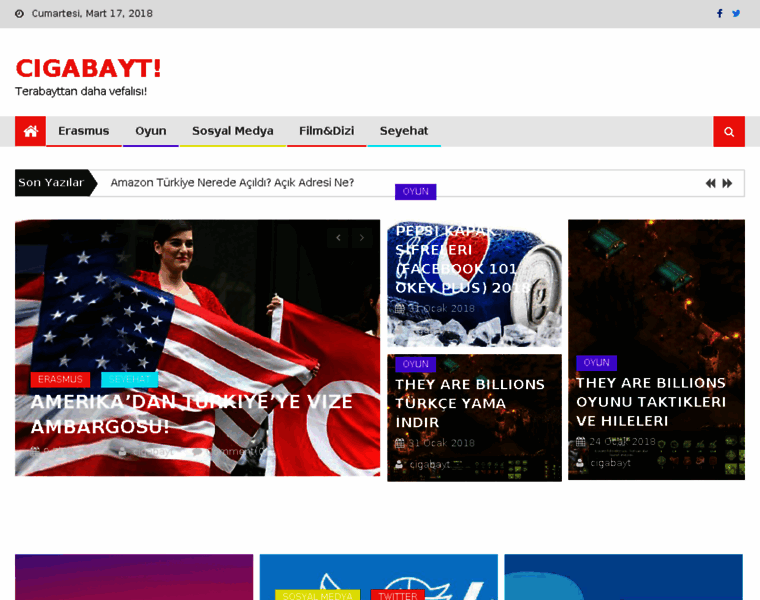Viewport: 760px width, 600px height.
Task: Go to previous slide in featured slider
Action: pyautogui.click(x=338, y=237)
